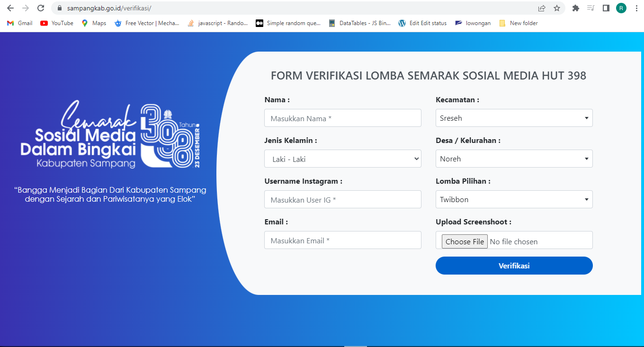Image resolution: width=644 pixels, height=347 pixels.
Task: Open the Maps bookmark
Action: tap(94, 23)
